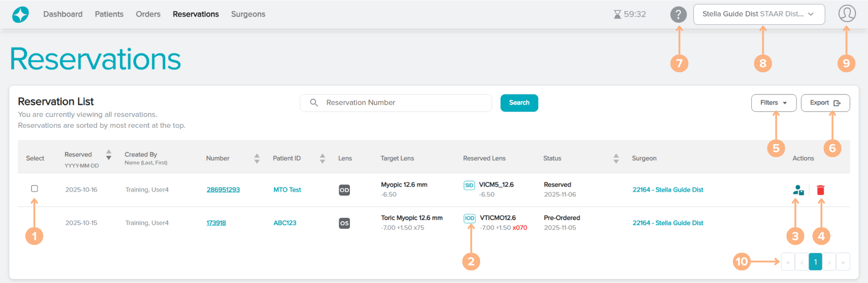The width and height of the screenshot is (868, 283).
Task: Select the checkbox for reservation 286951293
Action: [x=34, y=189]
